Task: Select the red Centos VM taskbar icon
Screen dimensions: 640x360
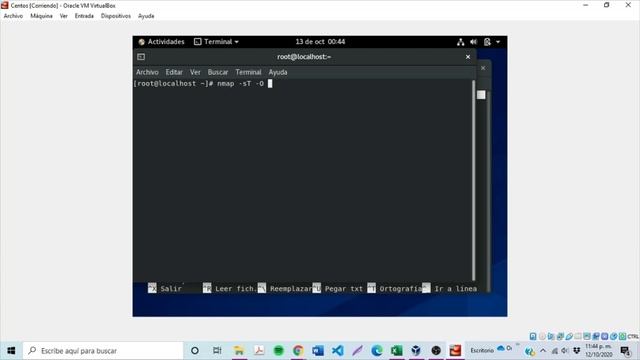Action: point(456,351)
